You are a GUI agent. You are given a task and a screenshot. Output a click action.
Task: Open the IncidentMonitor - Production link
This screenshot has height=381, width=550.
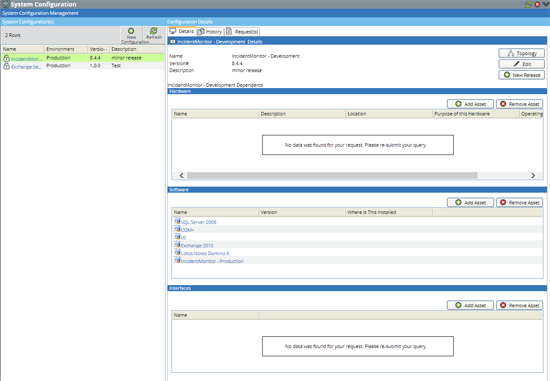pos(212,261)
